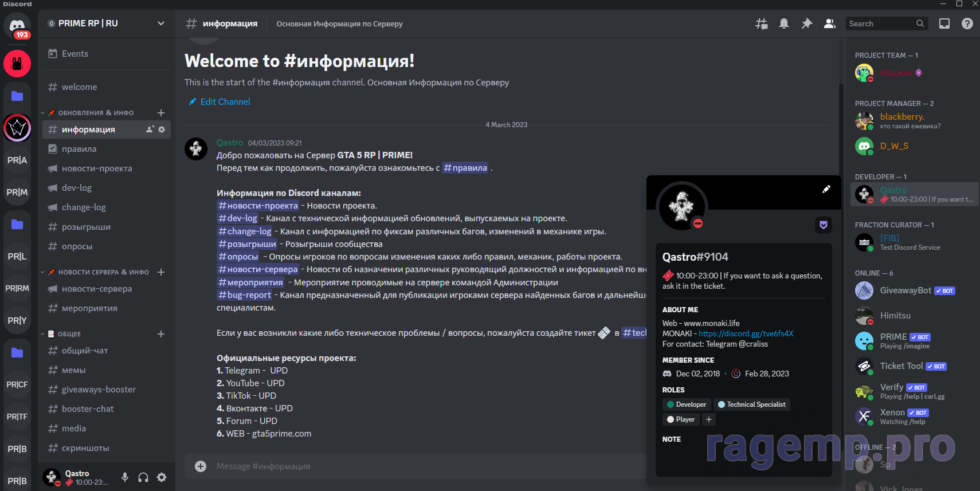The width and height of the screenshot is (980, 491).
Task: Click the attach file plus button
Action: [x=201, y=466]
